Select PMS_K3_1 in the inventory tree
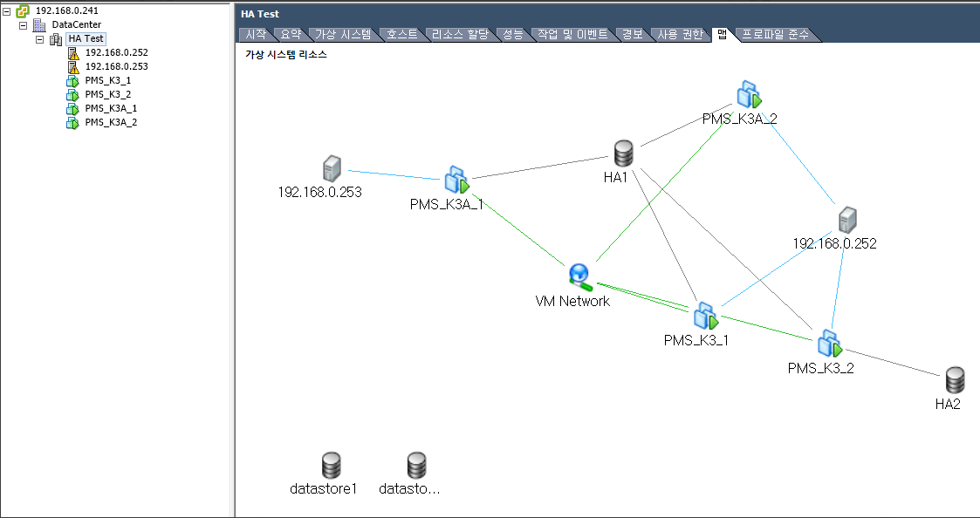The width and height of the screenshot is (980, 518). [107, 80]
